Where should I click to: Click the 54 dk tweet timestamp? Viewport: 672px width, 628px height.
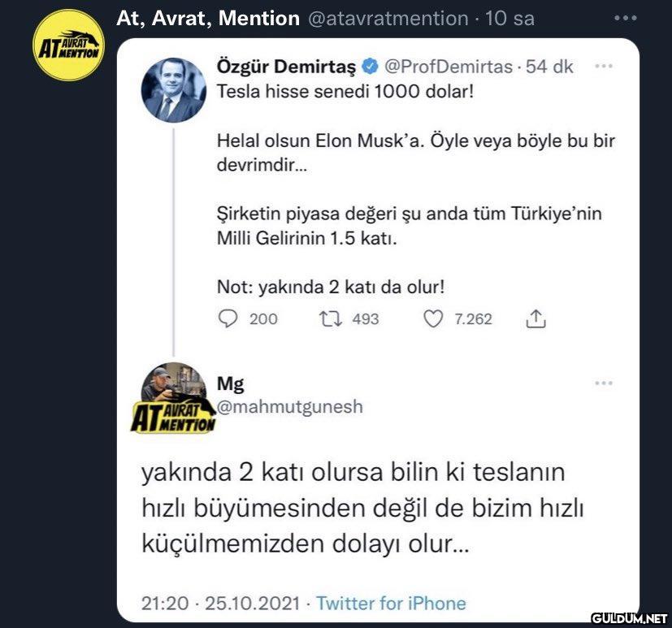(x=549, y=67)
